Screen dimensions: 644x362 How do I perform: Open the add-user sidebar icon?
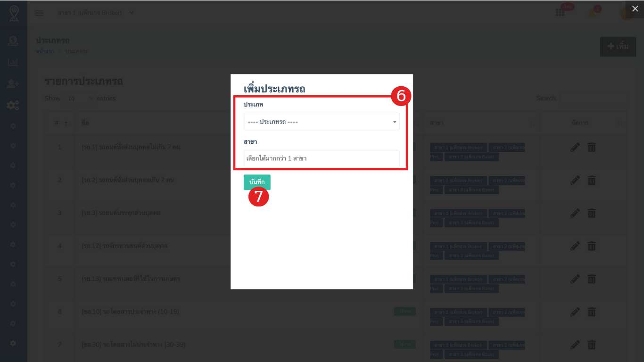(x=13, y=84)
